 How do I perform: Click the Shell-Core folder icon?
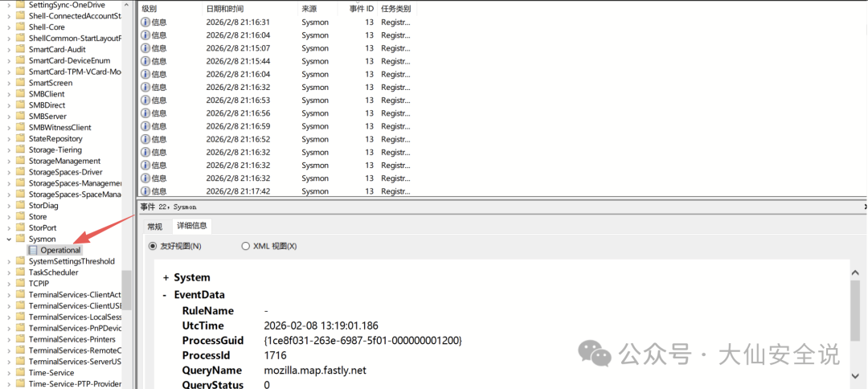[20, 27]
